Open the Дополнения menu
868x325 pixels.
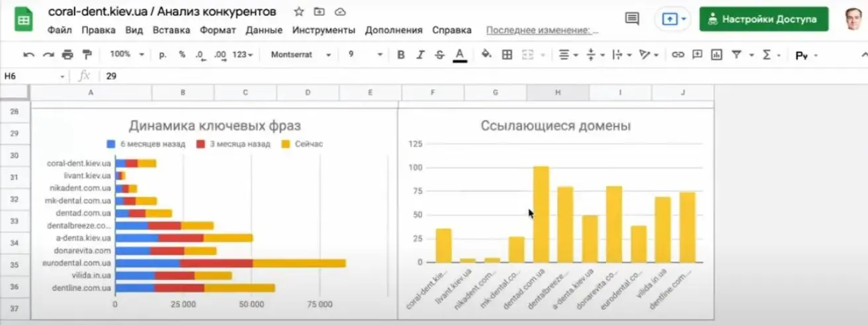pos(394,30)
